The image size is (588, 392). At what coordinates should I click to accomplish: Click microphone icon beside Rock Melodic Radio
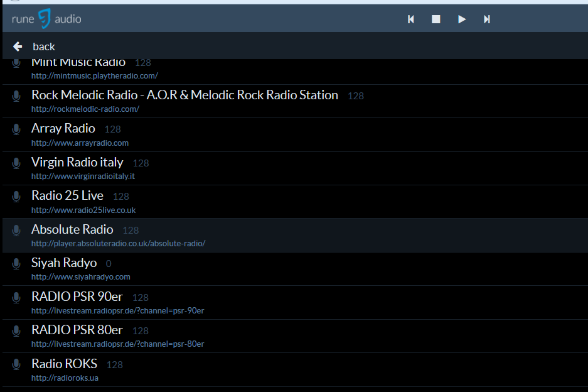click(16, 96)
